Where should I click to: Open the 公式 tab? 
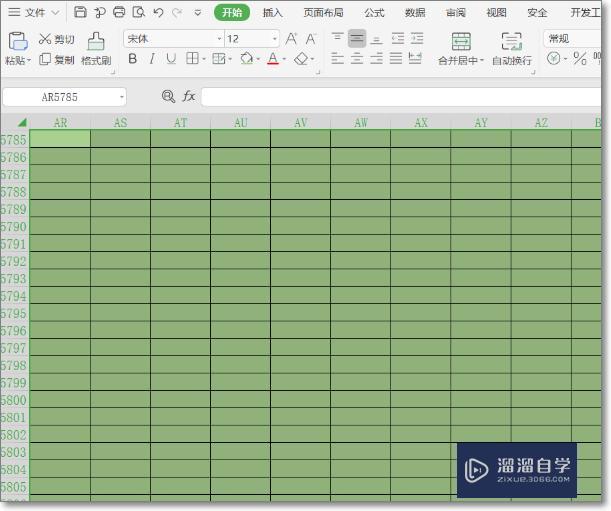[374, 12]
